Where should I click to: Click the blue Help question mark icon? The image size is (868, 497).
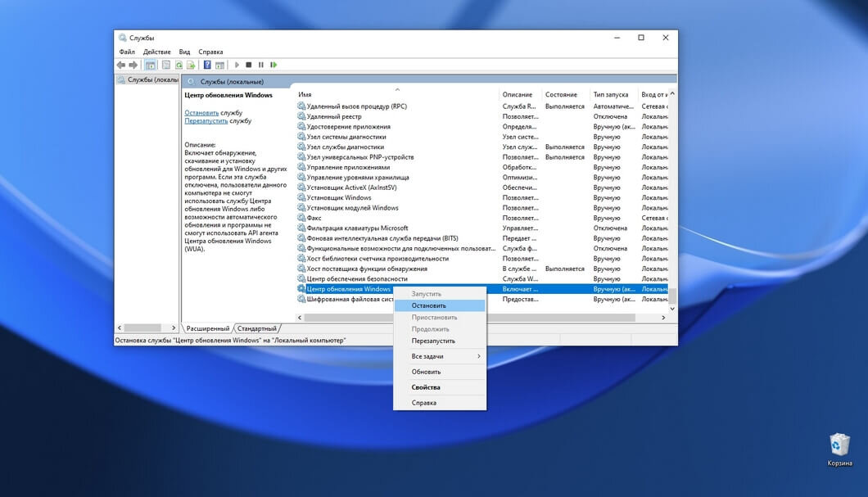coord(207,65)
